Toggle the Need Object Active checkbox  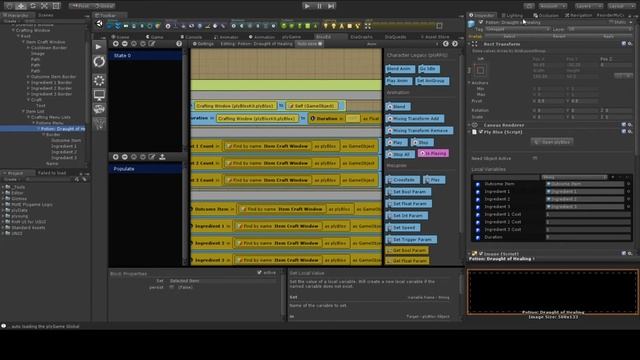pos(535,158)
